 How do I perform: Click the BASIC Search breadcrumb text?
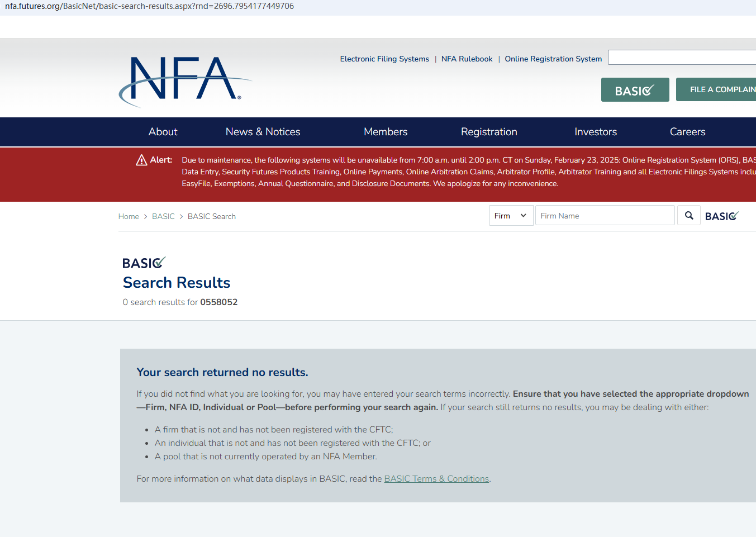click(x=212, y=216)
